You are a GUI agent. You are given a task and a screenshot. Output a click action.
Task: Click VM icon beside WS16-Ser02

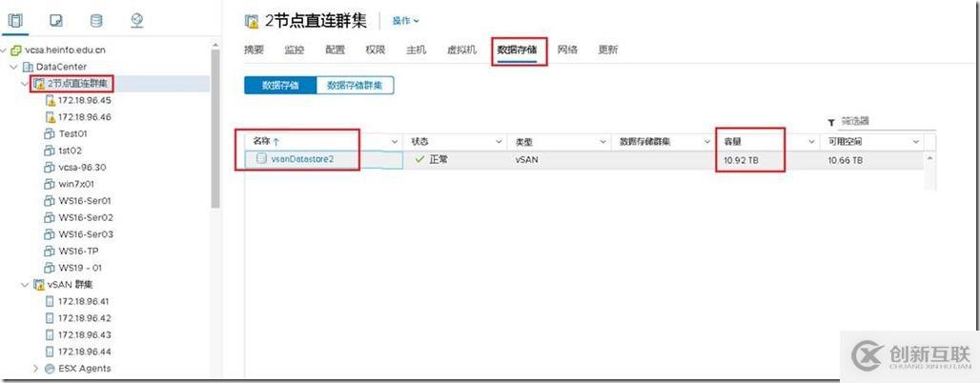[51, 217]
